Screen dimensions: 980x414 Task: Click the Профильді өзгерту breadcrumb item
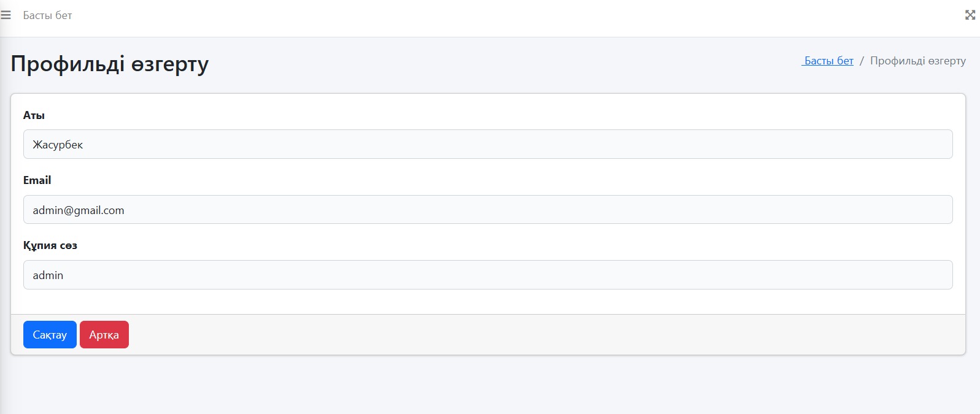[x=917, y=61]
